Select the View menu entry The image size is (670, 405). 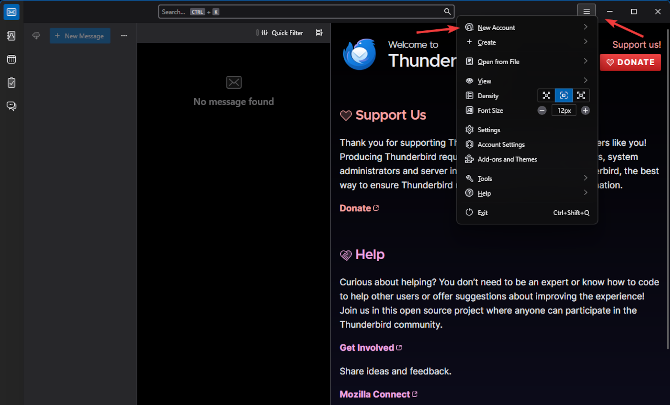pyautogui.click(x=526, y=81)
